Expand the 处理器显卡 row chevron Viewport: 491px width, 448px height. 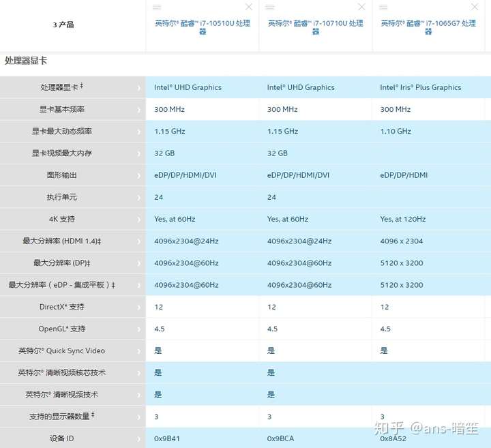(x=138, y=88)
